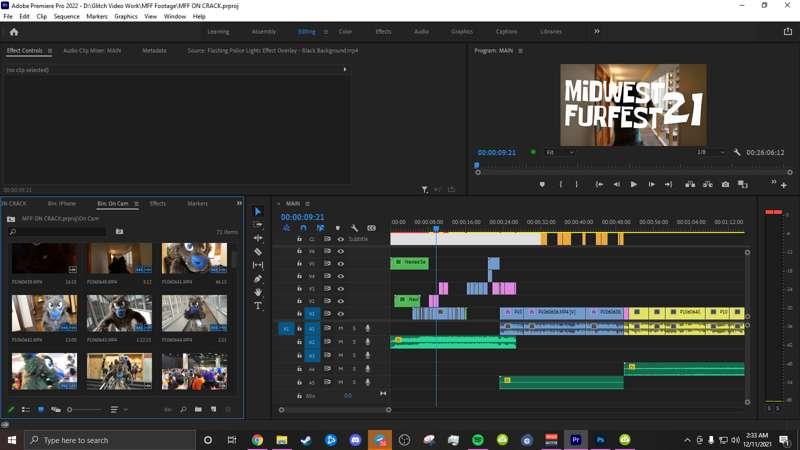
Task: Select the Ripple Edit tool
Action: click(258, 238)
